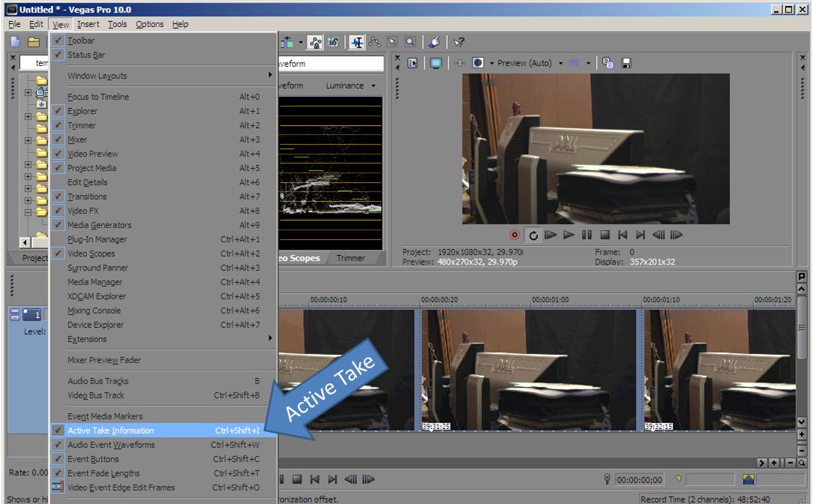This screenshot has height=504, width=813.
Task: Click the save snapshot to file icon
Action: tap(626, 63)
